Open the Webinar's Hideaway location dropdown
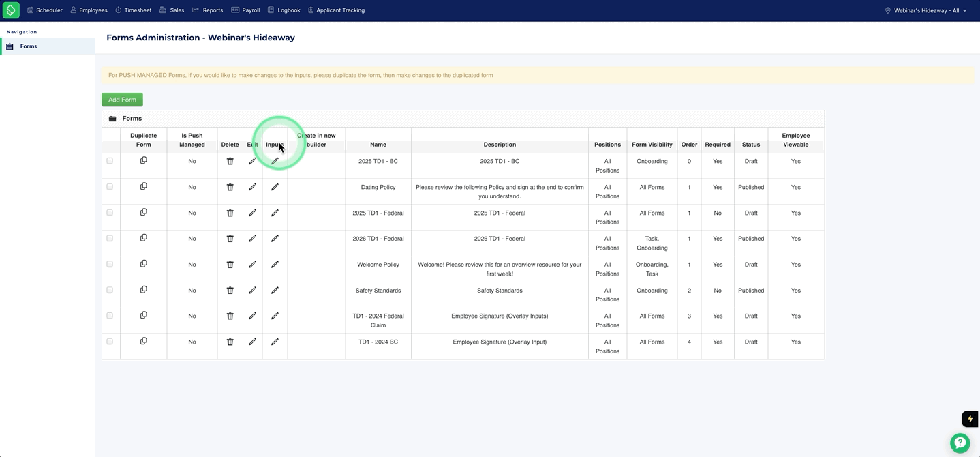Image resolution: width=980 pixels, height=457 pixels. click(925, 10)
